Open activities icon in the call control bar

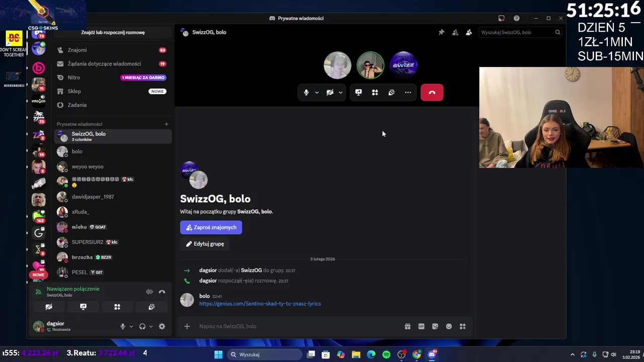(x=375, y=93)
